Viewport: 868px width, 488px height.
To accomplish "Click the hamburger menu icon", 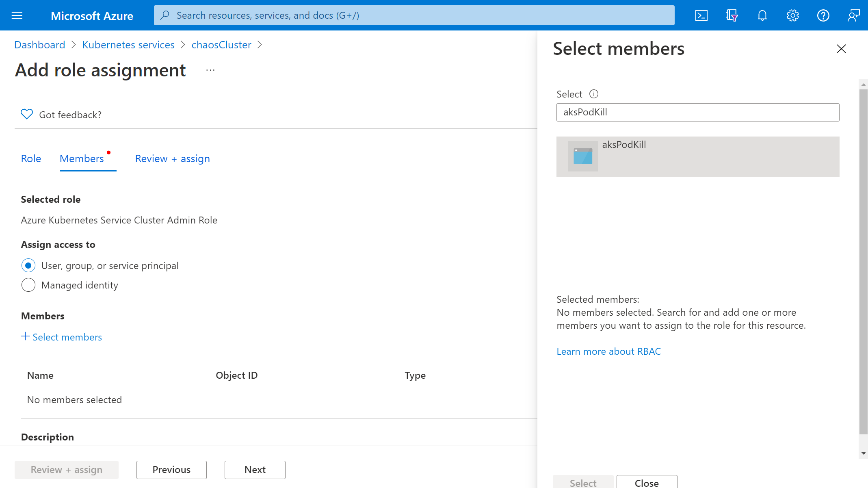I will pos(17,15).
